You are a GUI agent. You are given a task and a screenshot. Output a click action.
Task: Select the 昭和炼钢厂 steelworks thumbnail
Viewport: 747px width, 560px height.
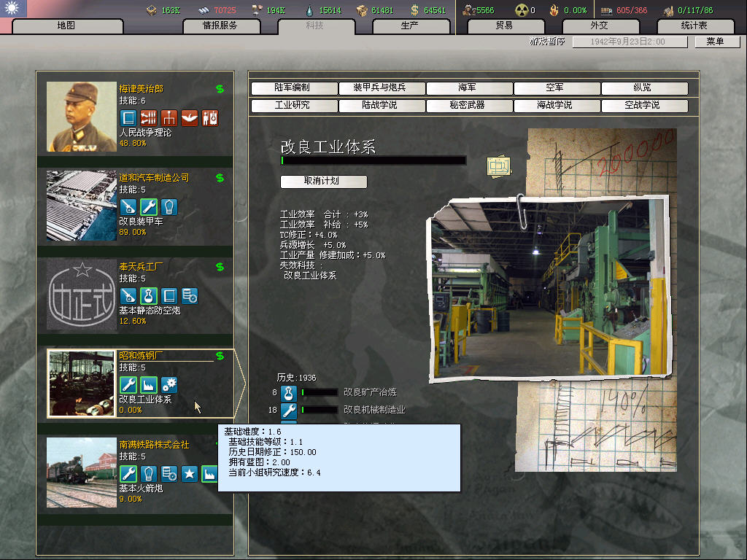[82, 384]
